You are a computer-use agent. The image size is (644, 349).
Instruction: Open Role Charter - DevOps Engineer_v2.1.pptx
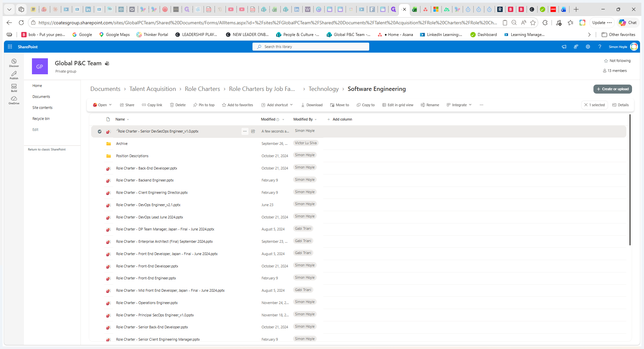(148, 205)
